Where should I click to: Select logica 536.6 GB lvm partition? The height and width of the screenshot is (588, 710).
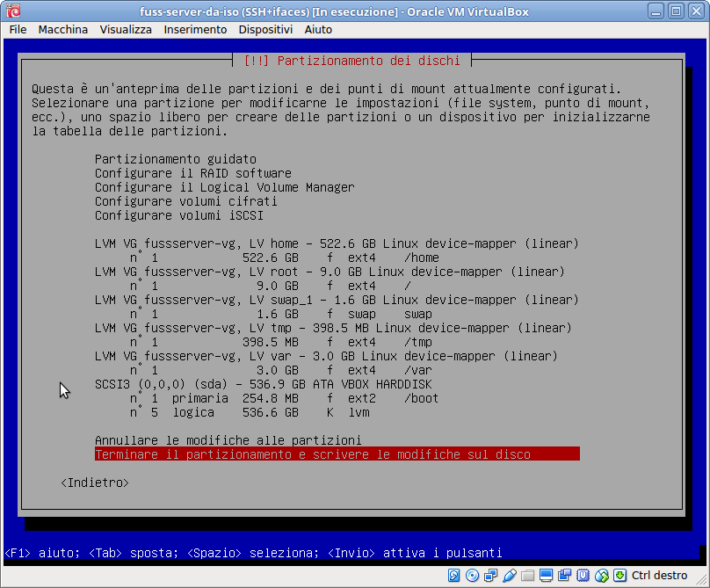pyautogui.click(x=250, y=412)
